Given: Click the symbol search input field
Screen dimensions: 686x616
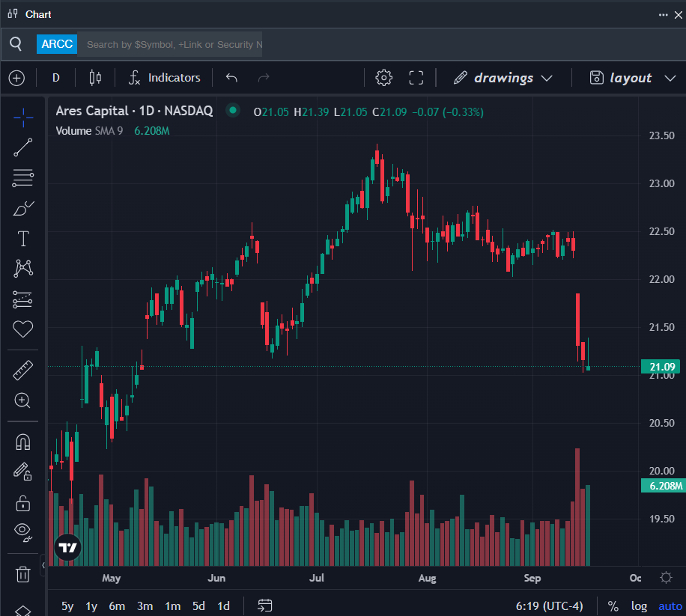Looking at the screenshot, I should click(x=174, y=44).
